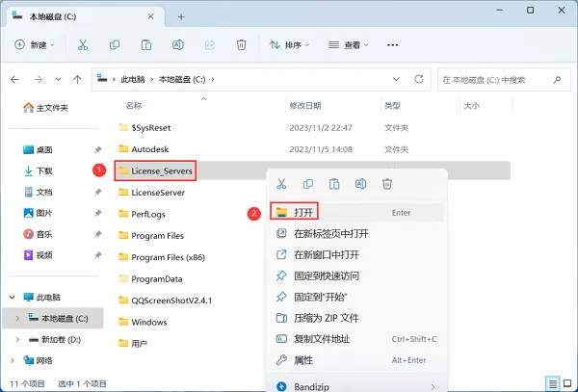Choose 固定到快速访问

[356, 275]
